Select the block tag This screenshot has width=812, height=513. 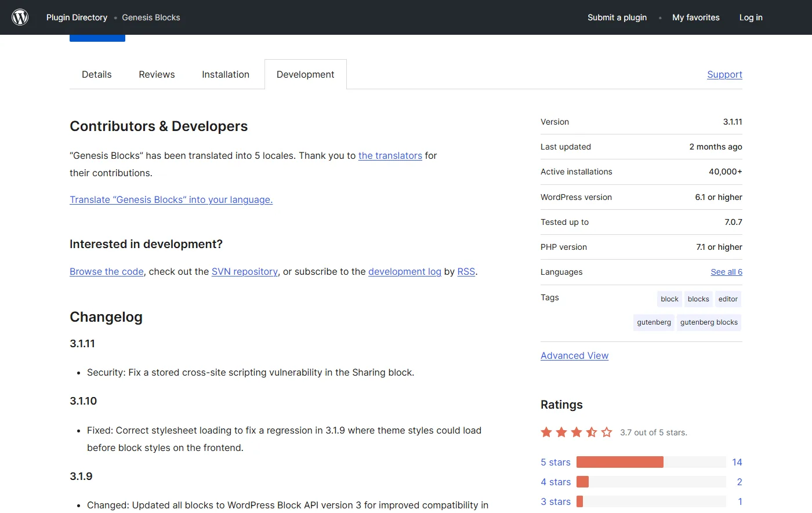click(x=669, y=299)
